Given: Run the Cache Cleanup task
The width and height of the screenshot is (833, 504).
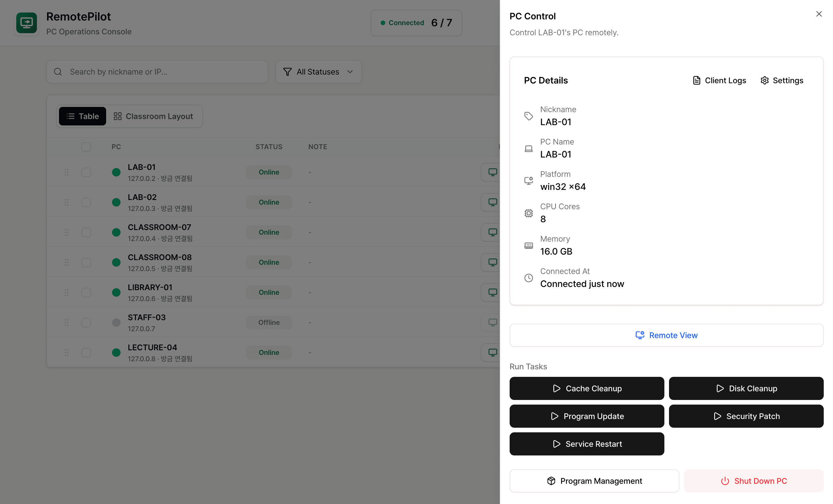Looking at the screenshot, I should pyautogui.click(x=587, y=388).
